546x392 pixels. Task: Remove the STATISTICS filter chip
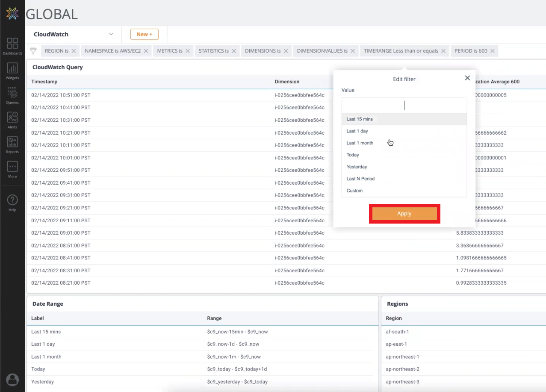coord(234,51)
